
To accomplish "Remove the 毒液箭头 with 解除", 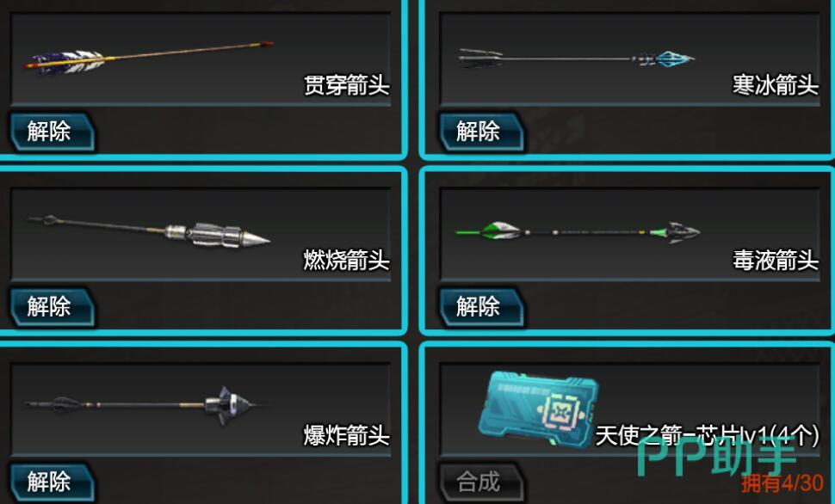I will tap(481, 306).
